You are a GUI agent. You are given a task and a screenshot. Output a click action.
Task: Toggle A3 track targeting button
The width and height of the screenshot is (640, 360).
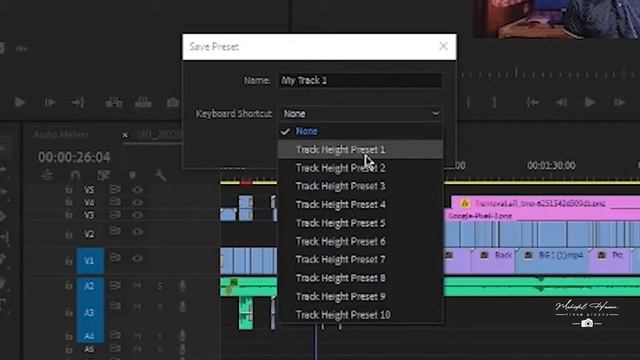click(90, 313)
